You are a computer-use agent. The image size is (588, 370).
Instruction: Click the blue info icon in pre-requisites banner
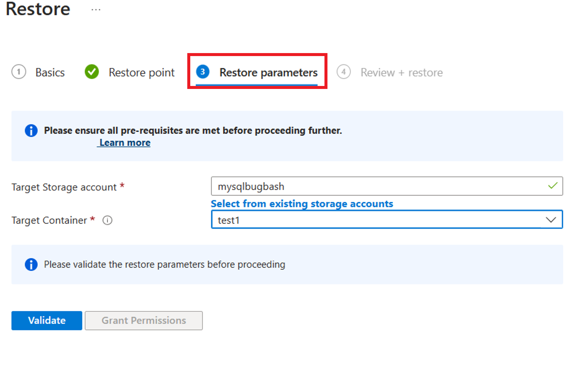pos(31,130)
